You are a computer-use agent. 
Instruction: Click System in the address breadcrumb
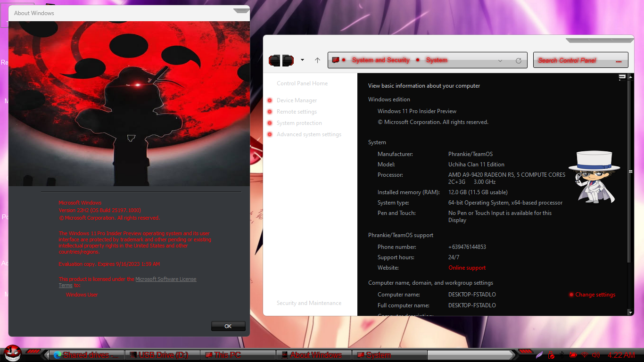pyautogui.click(x=437, y=60)
